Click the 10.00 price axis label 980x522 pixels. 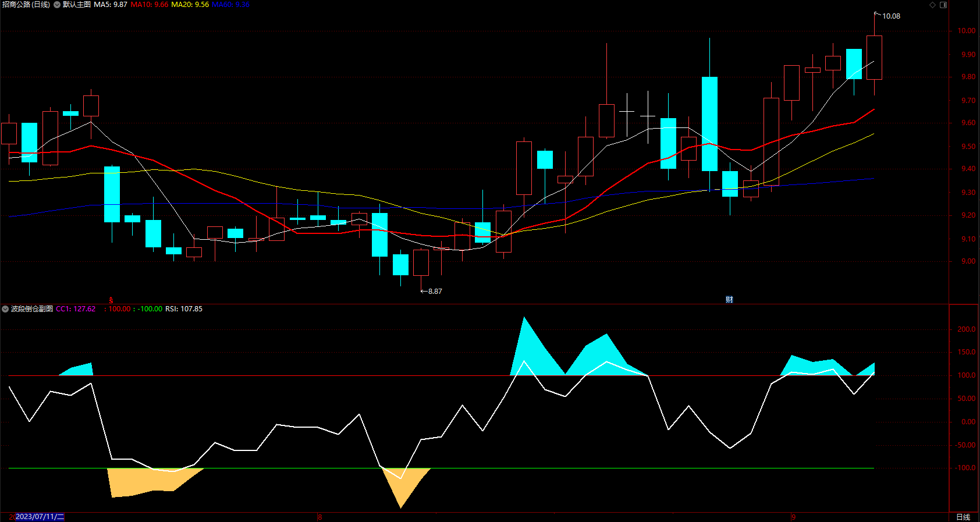[967, 31]
